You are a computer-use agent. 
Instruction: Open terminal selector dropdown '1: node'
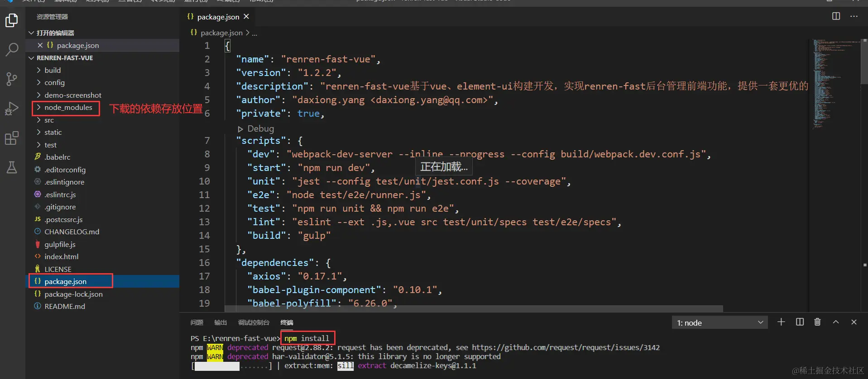coord(719,322)
